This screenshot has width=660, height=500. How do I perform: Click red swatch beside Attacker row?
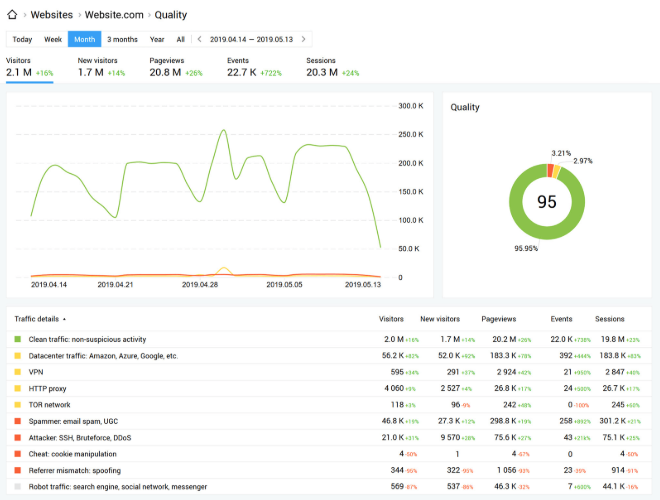pos(18,438)
